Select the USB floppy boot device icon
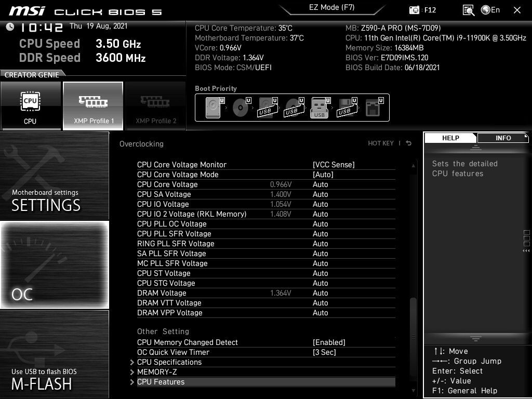This screenshot has width=532, height=399. pos(347,108)
